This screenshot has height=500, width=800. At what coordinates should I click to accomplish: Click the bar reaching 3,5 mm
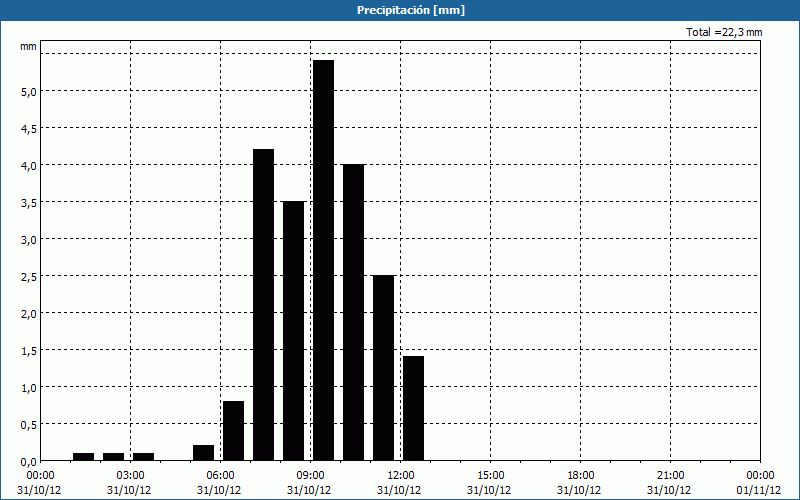(294, 331)
